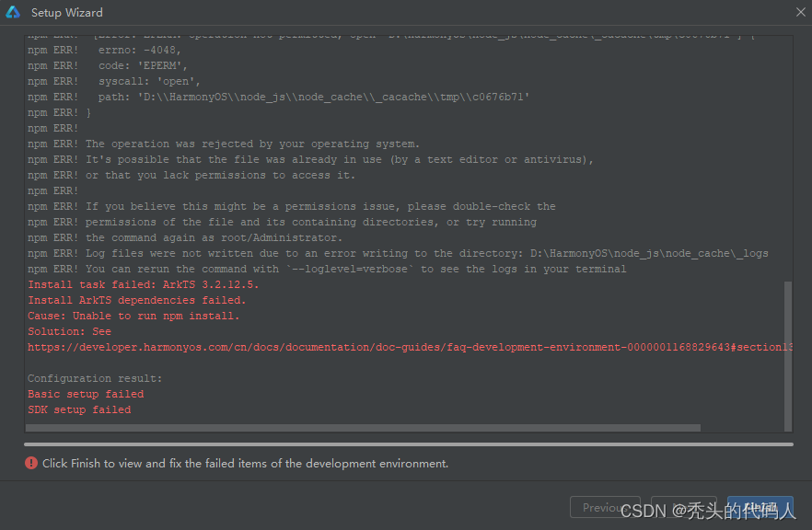Click the red error warning icon

[x=31, y=463]
